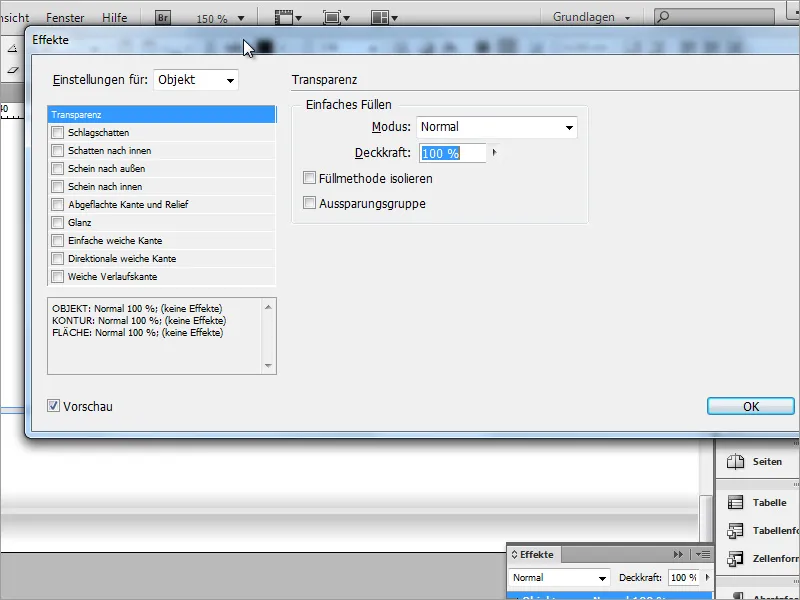Open the Tabelle panel icon
Image resolution: width=800 pixels, height=600 pixels.
coord(735,503)
